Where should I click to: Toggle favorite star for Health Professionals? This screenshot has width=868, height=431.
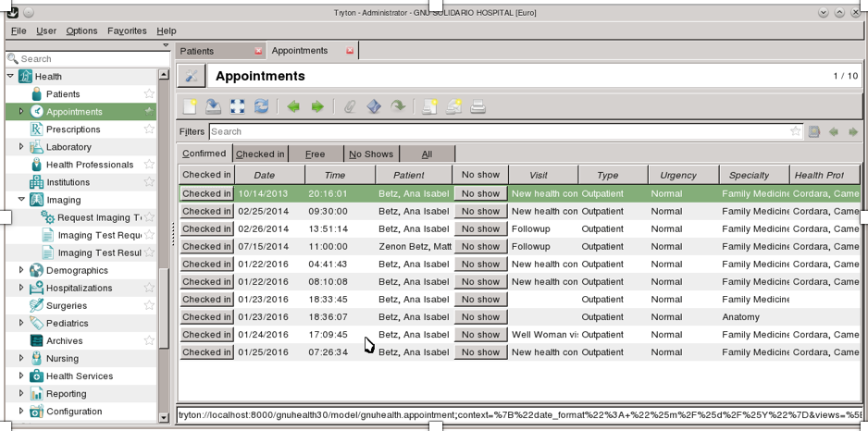click(149, 165)
